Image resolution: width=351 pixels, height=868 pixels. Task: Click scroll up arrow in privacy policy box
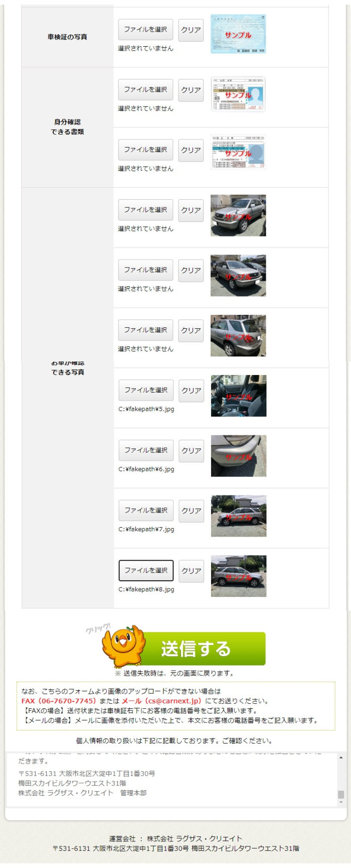click(x=341, y=758)
